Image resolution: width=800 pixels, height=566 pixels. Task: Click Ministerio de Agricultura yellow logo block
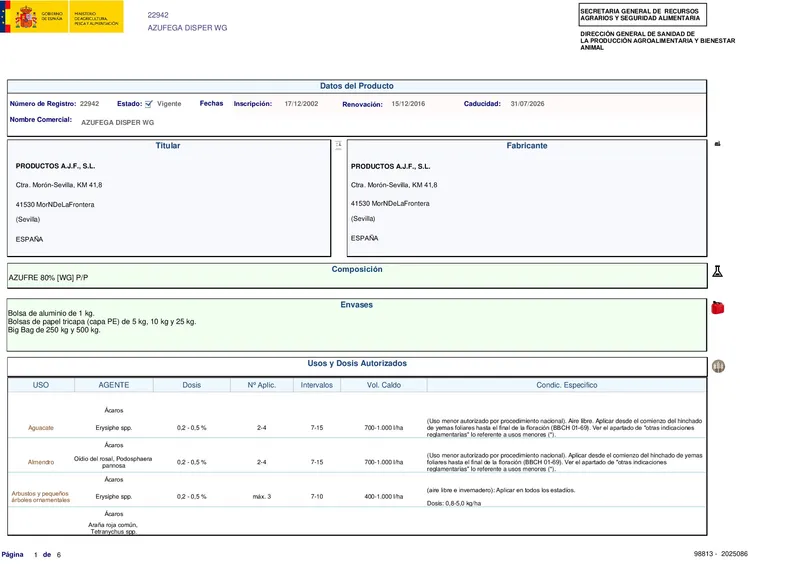point(96,16)
